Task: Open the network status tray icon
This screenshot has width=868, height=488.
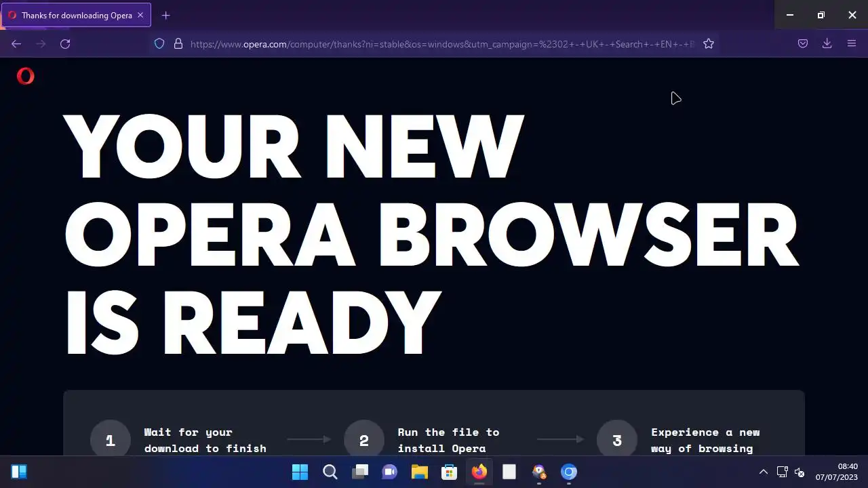Action: coord(782,472)
